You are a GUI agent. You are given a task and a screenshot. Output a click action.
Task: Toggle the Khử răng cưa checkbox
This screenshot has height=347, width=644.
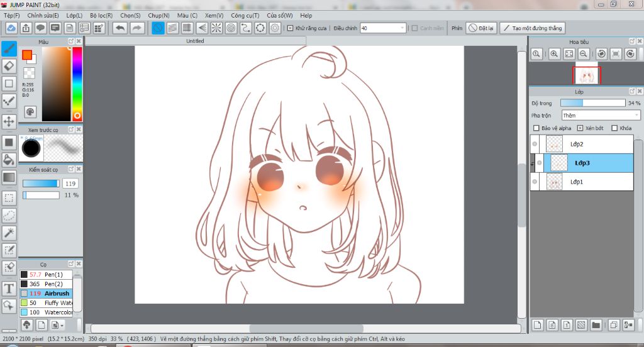tap(291, 28)
